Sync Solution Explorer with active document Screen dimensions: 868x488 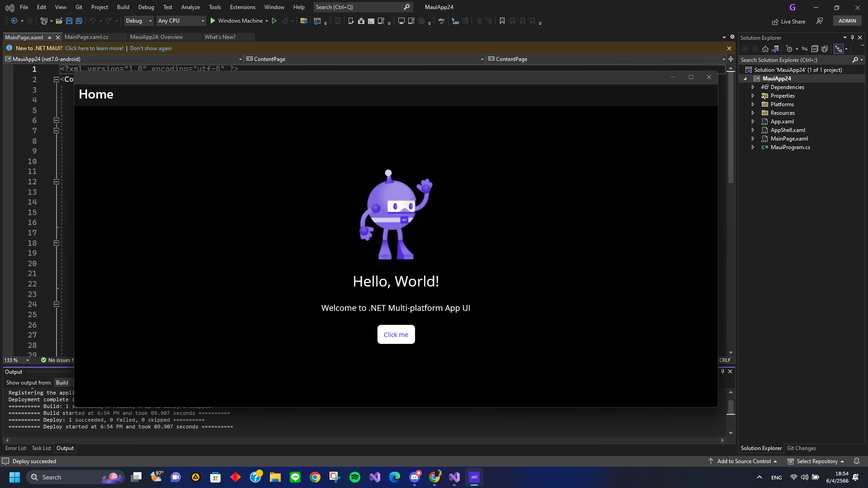[805, 49]
